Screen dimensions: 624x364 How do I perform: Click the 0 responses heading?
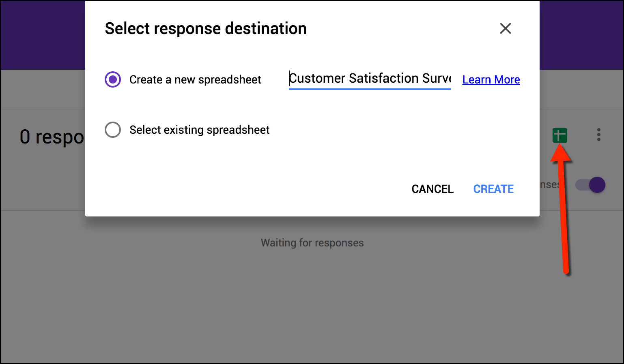(x=52, y=137)
